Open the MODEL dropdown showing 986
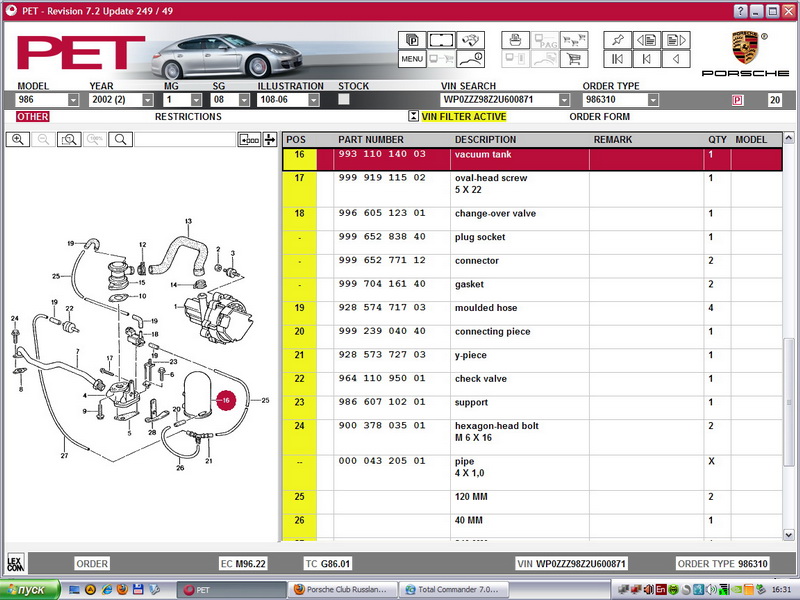The image size is (800, 600). click(x=73, y=100)
